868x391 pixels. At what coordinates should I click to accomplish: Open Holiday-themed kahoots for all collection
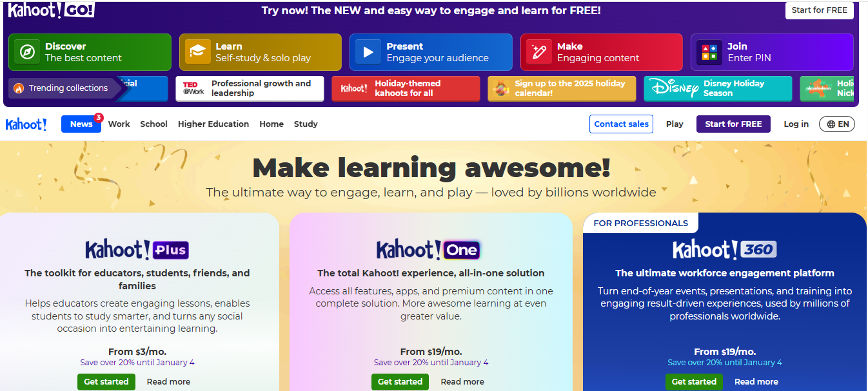(x=406, y=89)
